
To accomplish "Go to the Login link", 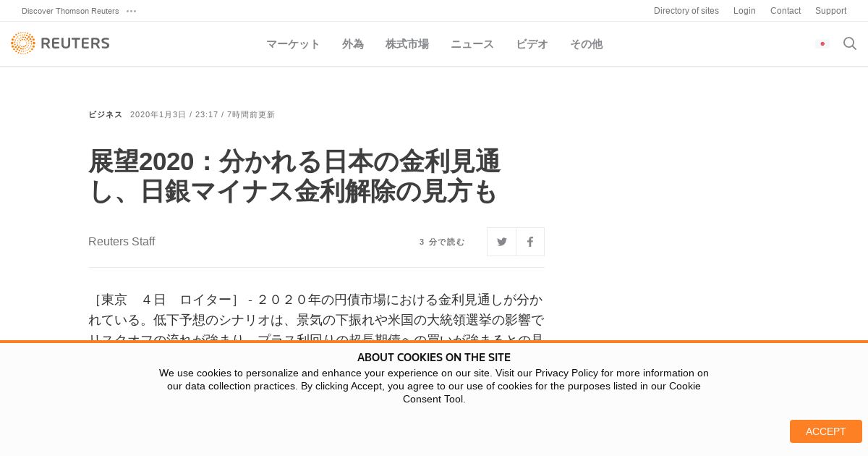I will tap(744, 11).
